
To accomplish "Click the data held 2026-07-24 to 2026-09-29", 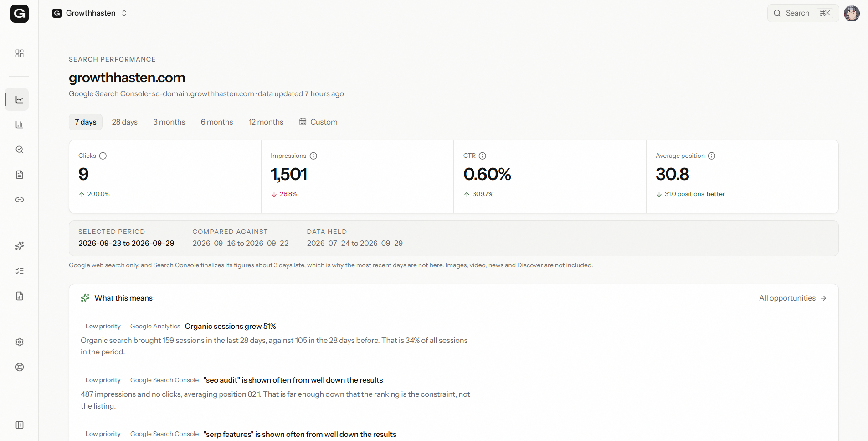I will pyautogui.click(x=355, y=244).
